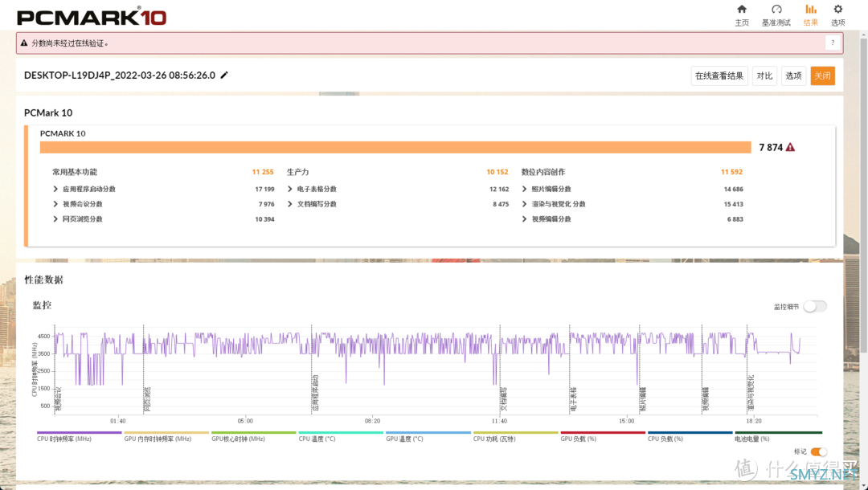Screen dimensions: 868x490
Task: Expand 视频编辑分数 row
Action: coord(525,219)
